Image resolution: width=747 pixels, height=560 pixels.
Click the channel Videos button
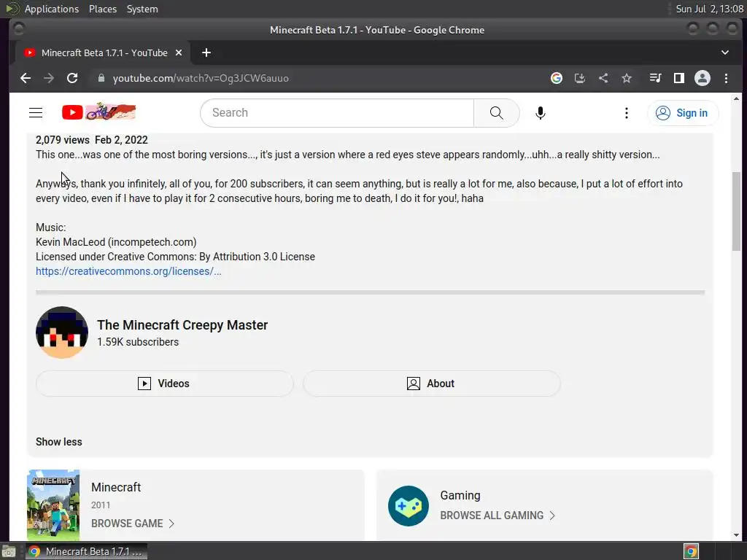click(x=165, y=384)
